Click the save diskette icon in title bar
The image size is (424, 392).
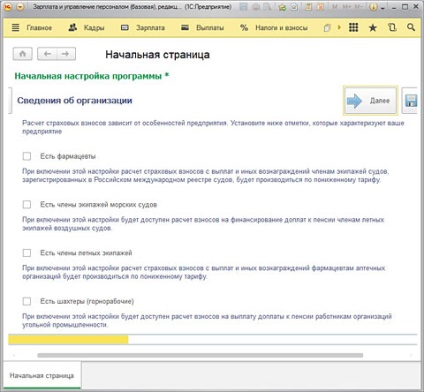[x=244, y=7]
